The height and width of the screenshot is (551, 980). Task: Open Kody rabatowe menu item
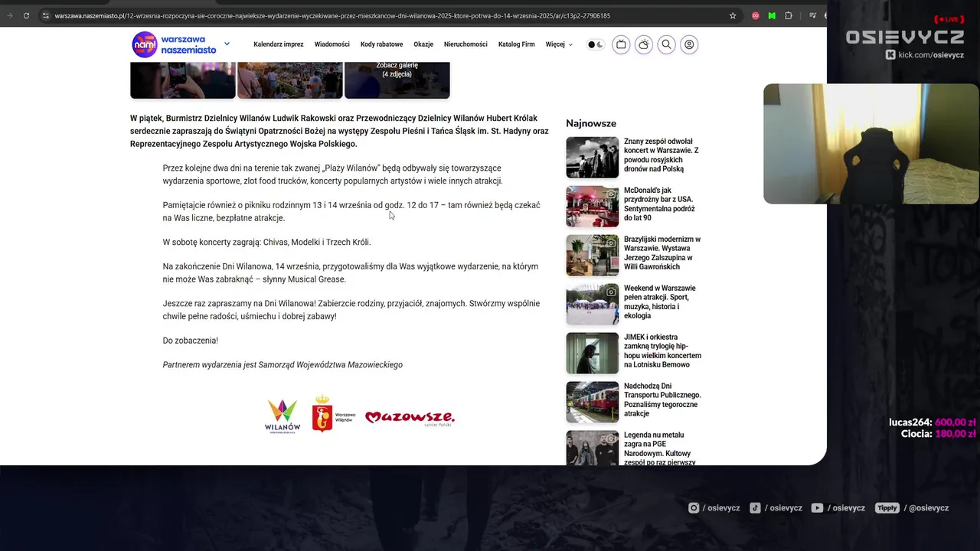(381, 44)
